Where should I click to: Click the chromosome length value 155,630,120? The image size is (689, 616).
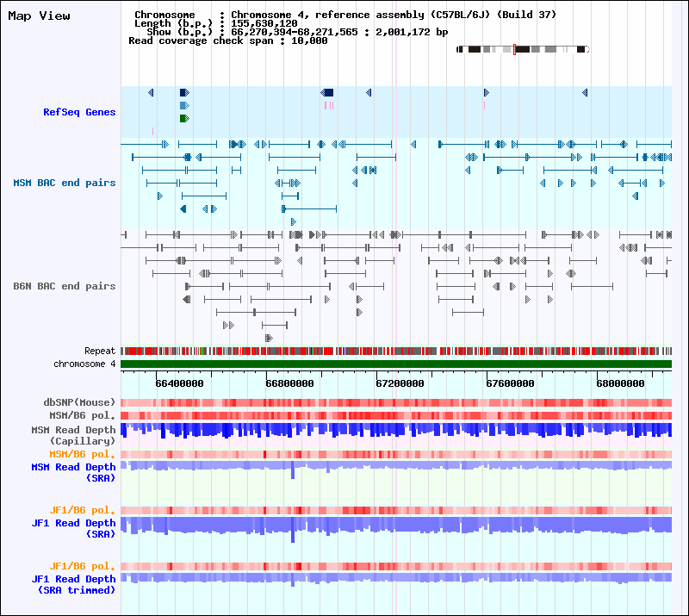pos(264,23)
